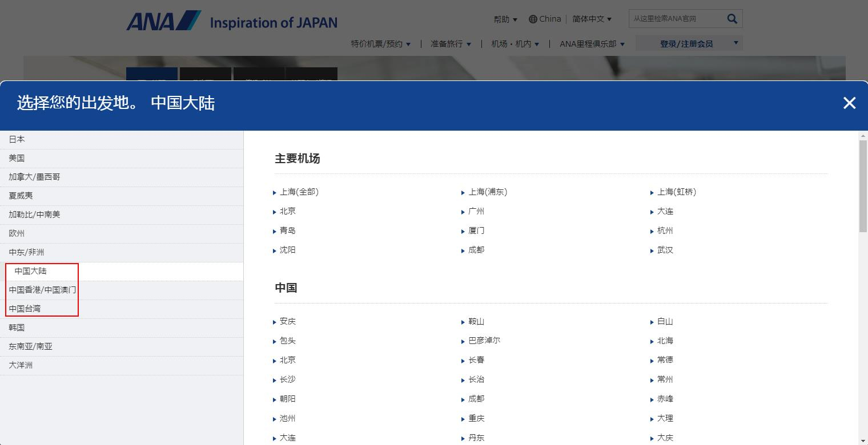Select 广州 as departure city
The height and width of the screenshot is (445, 868).
pyautogui.click(x=476, y=211)
